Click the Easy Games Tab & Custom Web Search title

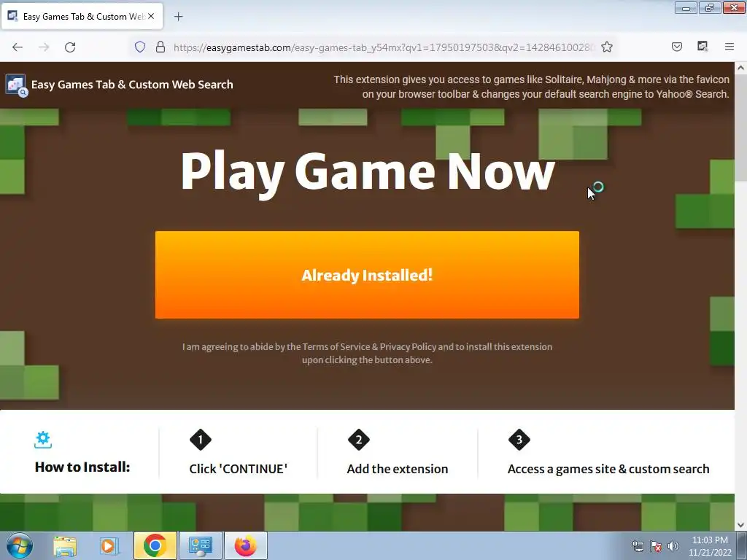[132, 85]
